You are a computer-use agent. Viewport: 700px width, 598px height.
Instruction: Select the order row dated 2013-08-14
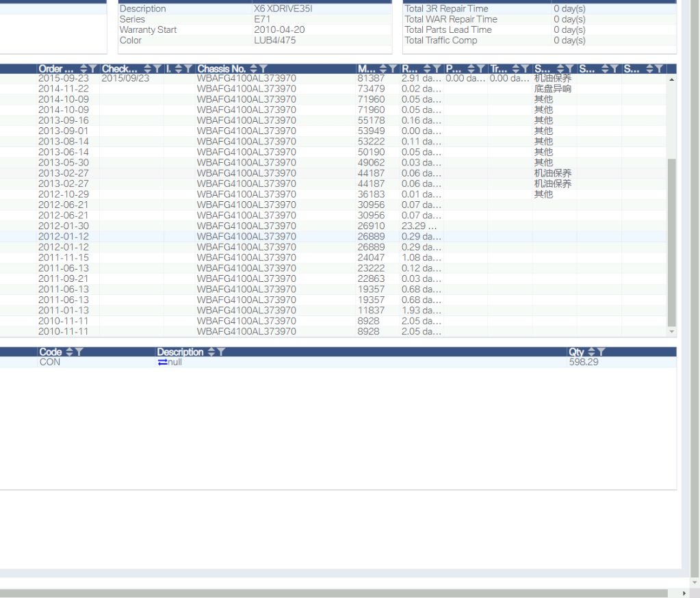pos(333,142)
